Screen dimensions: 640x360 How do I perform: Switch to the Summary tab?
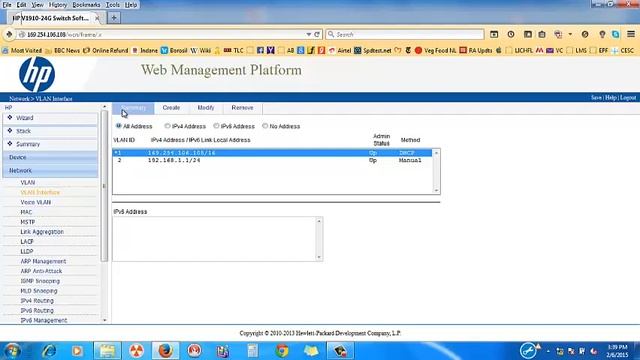pyautogui.click(x=133, y=108)
